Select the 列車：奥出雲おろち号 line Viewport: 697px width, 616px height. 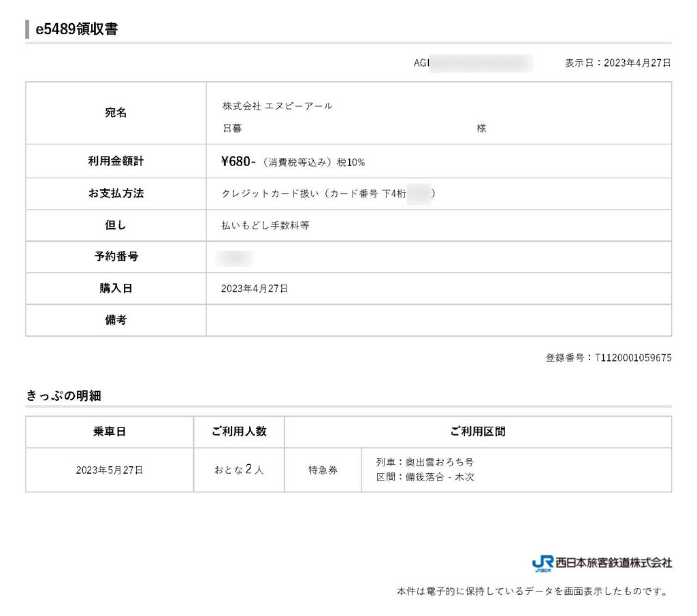click(425, 462)
